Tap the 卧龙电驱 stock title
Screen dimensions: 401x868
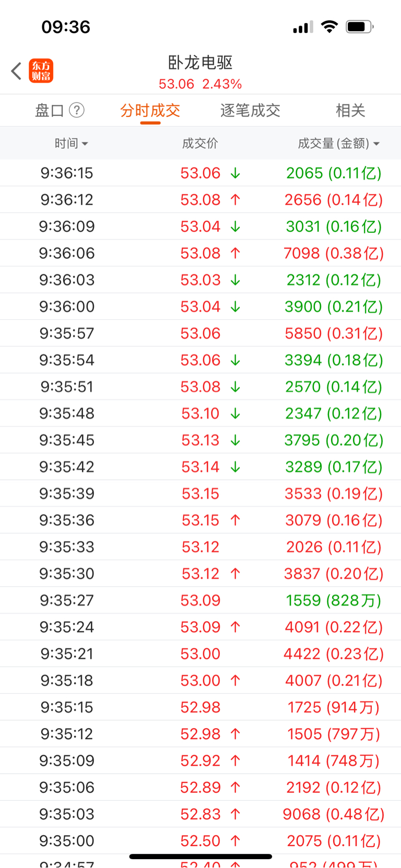pos(200,62)
